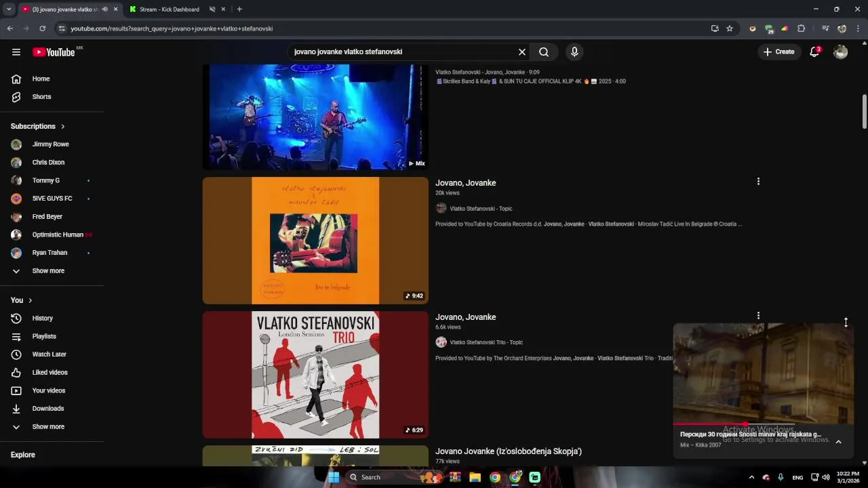
Task: Open Jimmy Rowe subscription channel
Action: pos(52,144)
